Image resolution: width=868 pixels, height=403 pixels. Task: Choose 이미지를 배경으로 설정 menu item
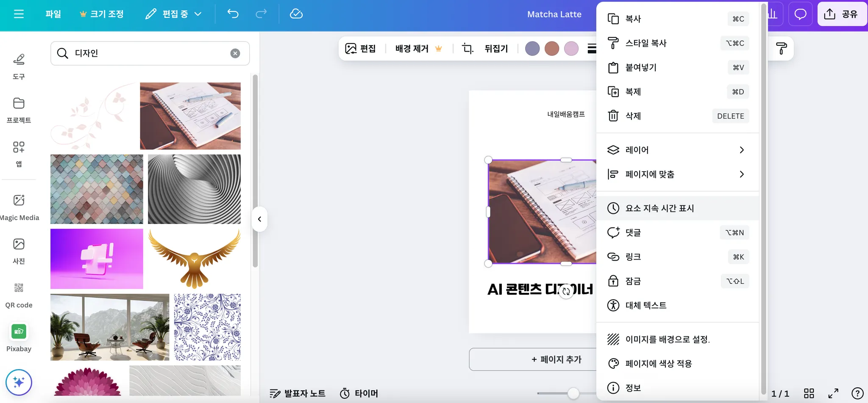(x=677, y=339)
